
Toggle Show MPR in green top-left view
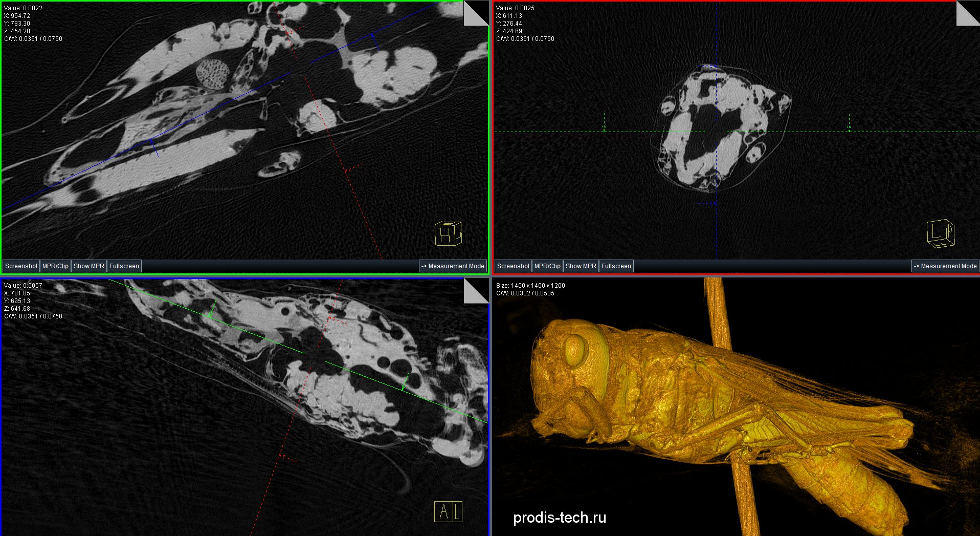pyautogui.click(x=88, y=266)
